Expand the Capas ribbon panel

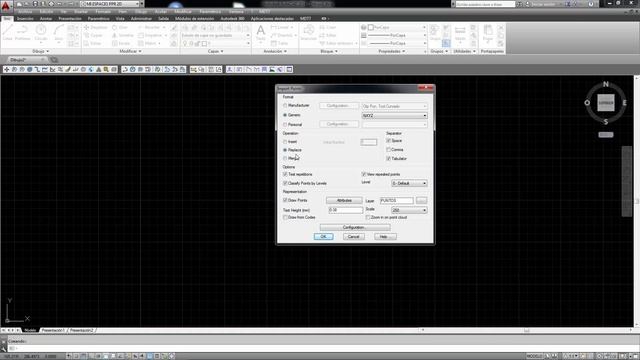click(x=216, y=51)
